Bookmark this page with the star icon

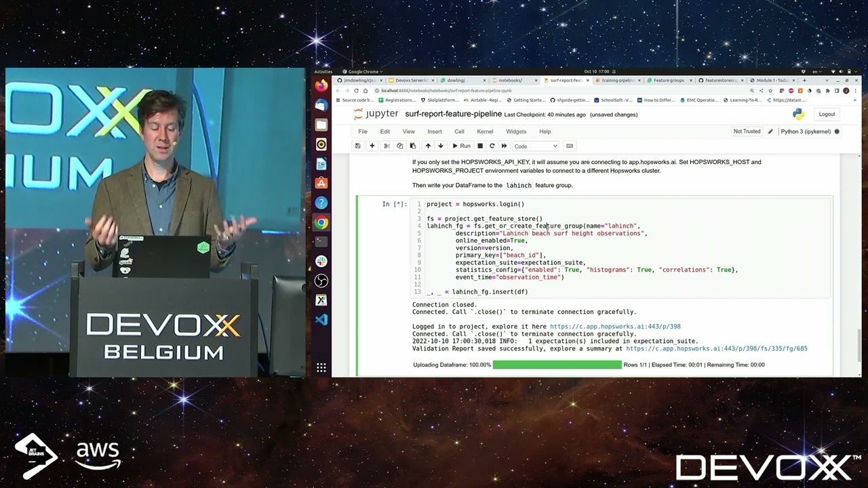(x=771, y=90)
